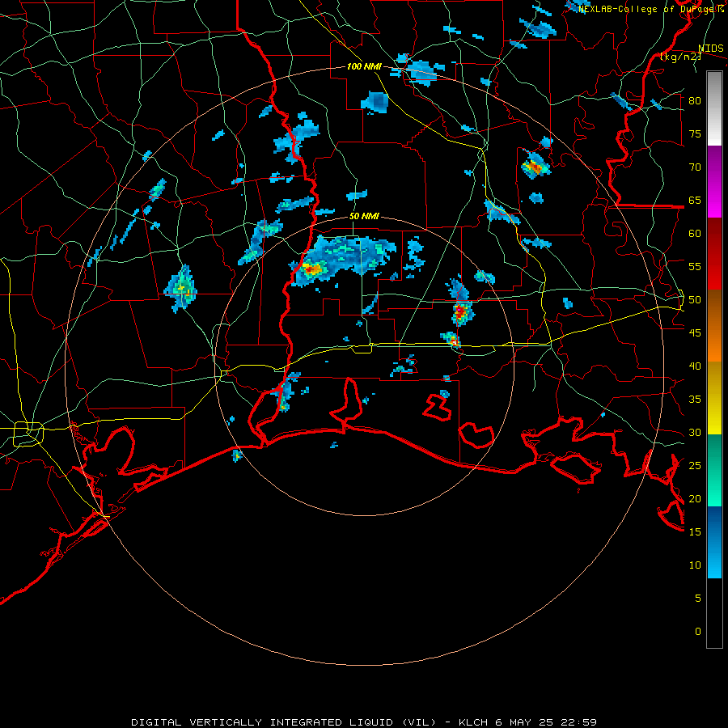Click the scale value 55
728x728 pixels.
coord(695,266)
